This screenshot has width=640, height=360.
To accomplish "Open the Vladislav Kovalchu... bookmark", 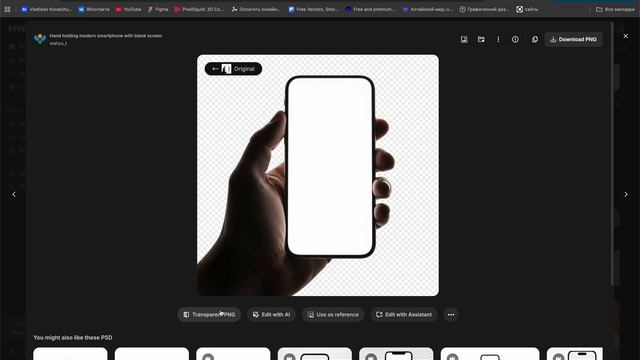I will tap(47, 9).
